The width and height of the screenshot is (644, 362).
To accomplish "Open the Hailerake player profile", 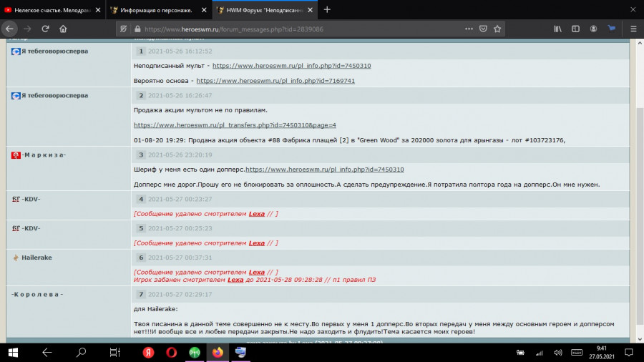I will pyautogui.click(x=36, y=257).
